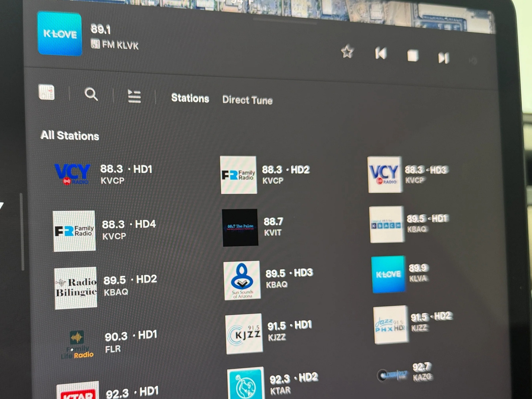Viewport: 532px width, 399px height.
Task: Skip to the previous station
Action: 381,53
